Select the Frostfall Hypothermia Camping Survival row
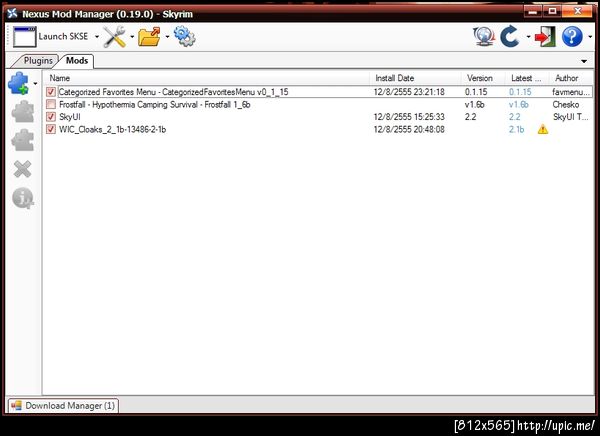Image resolution: width=600 pixels, height=436 pixels. pyautogui.click(x=318, y=105)
